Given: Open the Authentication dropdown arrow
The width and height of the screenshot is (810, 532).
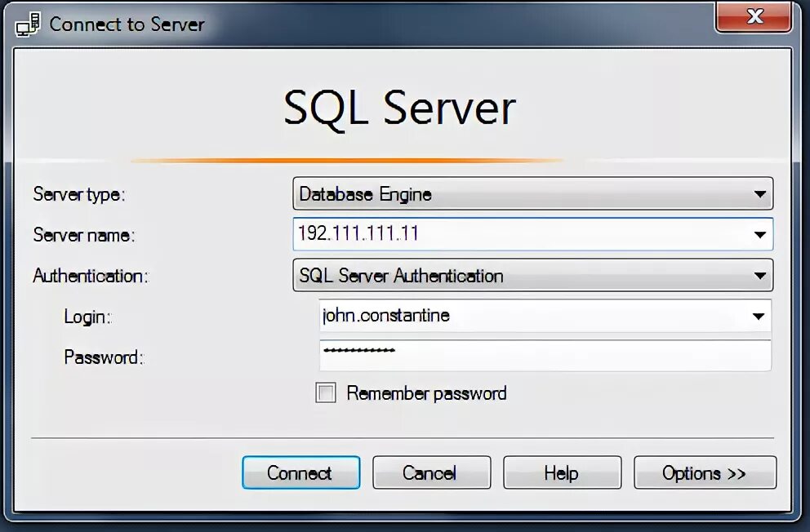Looking at the screenshot, I should click(x=759, y=276).
